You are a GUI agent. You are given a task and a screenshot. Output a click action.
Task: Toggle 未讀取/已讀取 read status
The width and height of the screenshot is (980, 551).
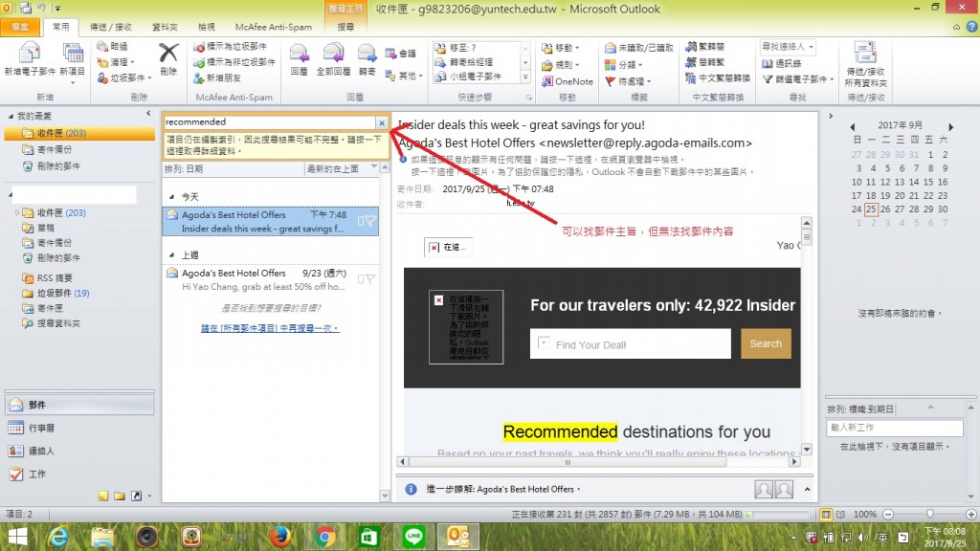[638, 48]
